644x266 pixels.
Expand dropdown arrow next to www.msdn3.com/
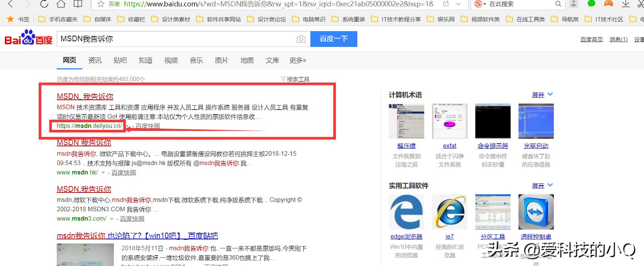pyautogui.click(x=112, y=219)
